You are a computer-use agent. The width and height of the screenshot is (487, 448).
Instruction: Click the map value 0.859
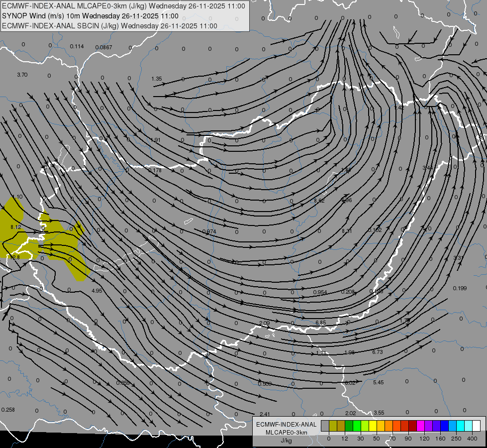(x=123, y=383)
